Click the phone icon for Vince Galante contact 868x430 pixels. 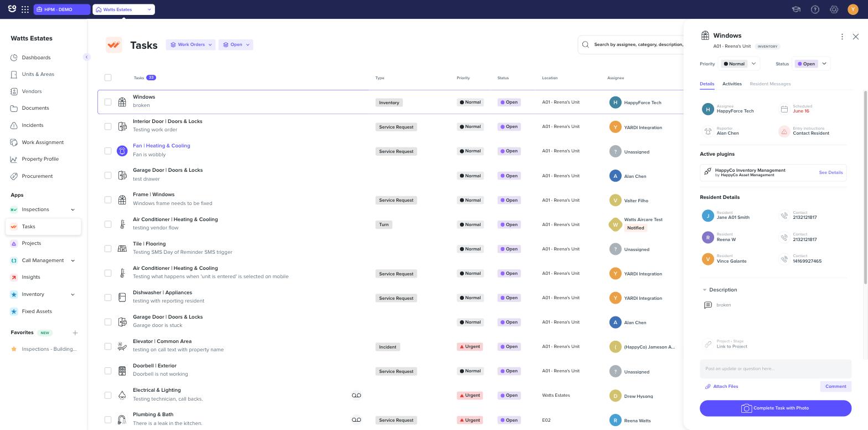click(784, 259)
